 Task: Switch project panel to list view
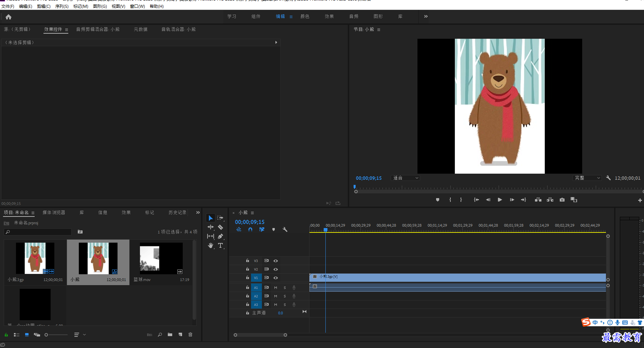coord(16,335)
